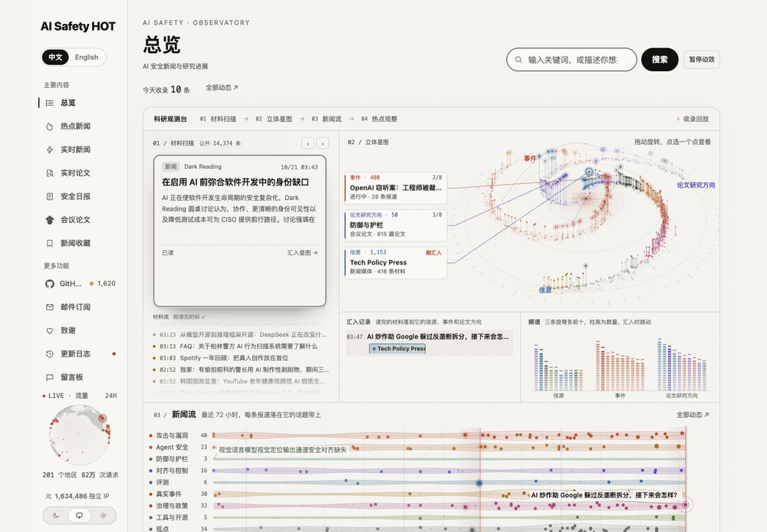This screenshot has height=532, width=767.
Task: Open the 全部动态 link under the title
Action: [x=222, y=87]
